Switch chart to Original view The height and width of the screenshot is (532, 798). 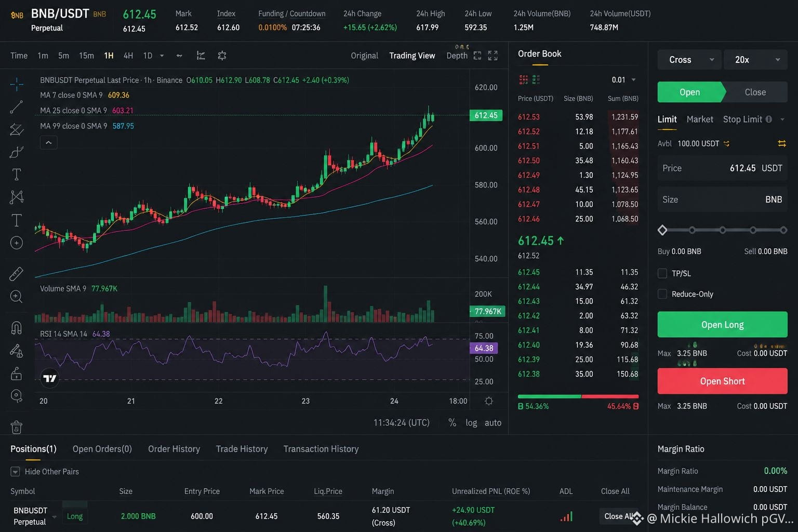(364, 56)
